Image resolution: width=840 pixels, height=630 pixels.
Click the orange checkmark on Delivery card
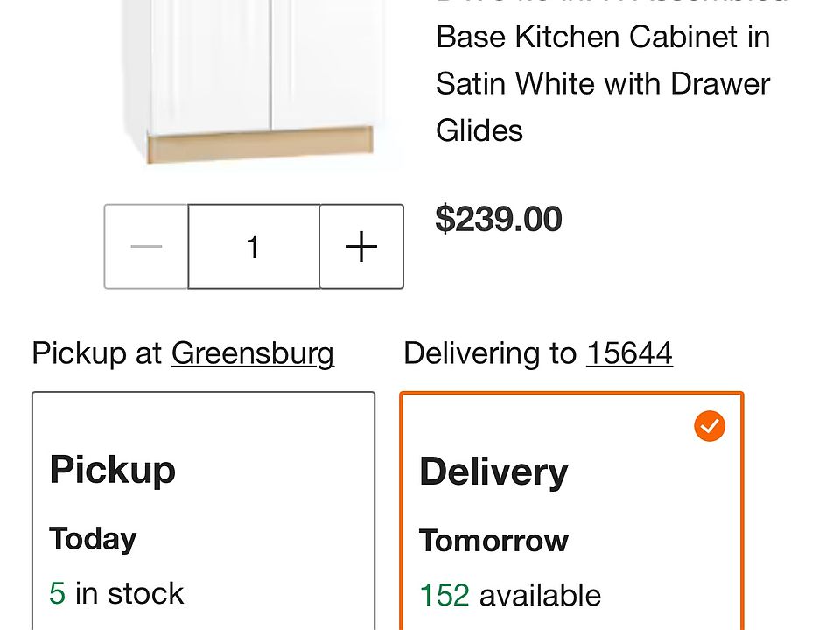click(x=710, y=426)
